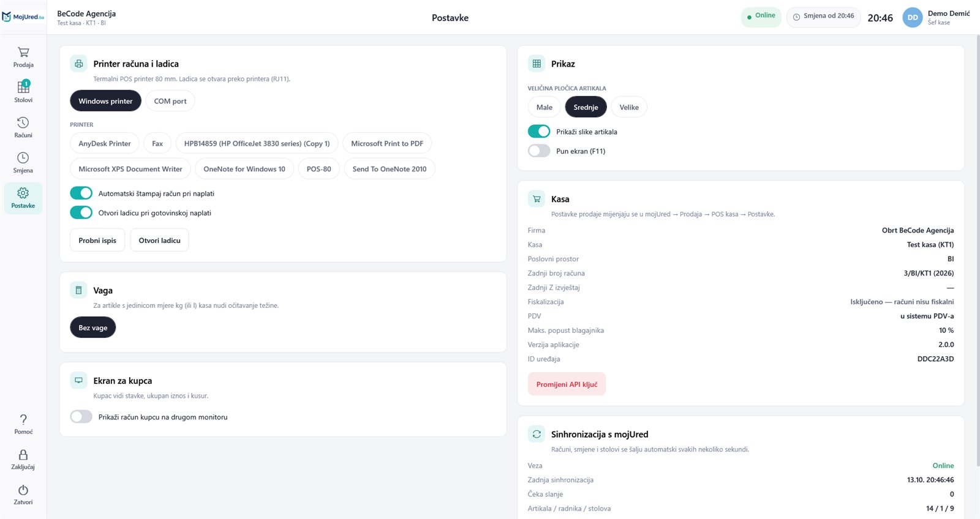Click sync icon beside Sinhronizacija s mojUred
Screen dimensions: 980x519
click(x=537, y=434)
